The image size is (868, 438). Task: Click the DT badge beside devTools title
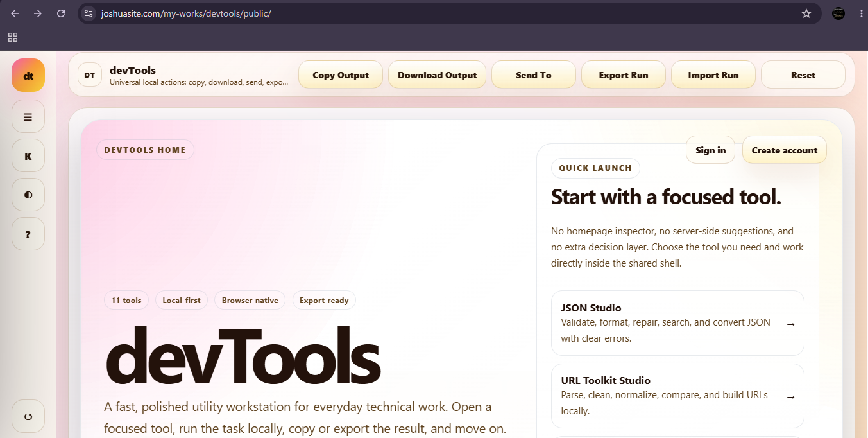[x=90, y=75]
